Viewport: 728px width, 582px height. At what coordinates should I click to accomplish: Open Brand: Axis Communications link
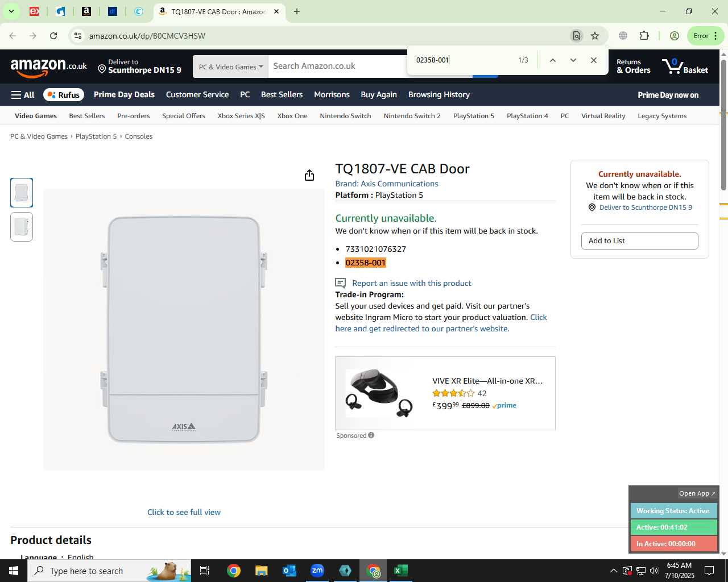coord(387,184)
